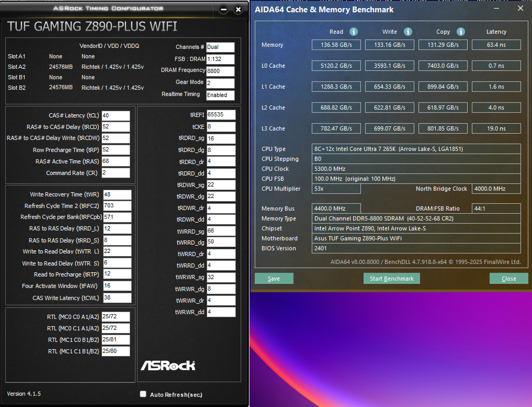
Task: Click the ASRock logo
Action: [x=168, y=365]
